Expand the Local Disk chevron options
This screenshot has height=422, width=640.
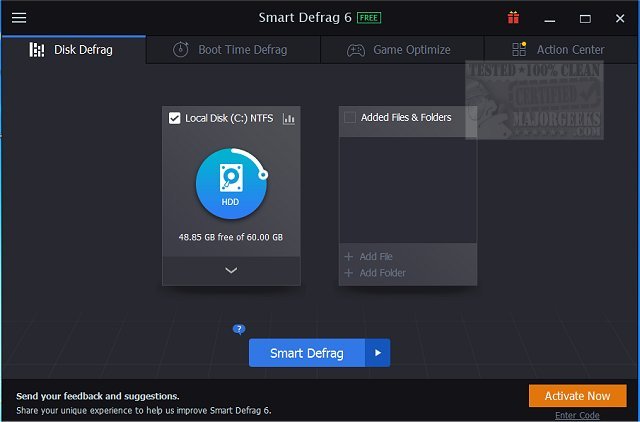coord(231,270)
